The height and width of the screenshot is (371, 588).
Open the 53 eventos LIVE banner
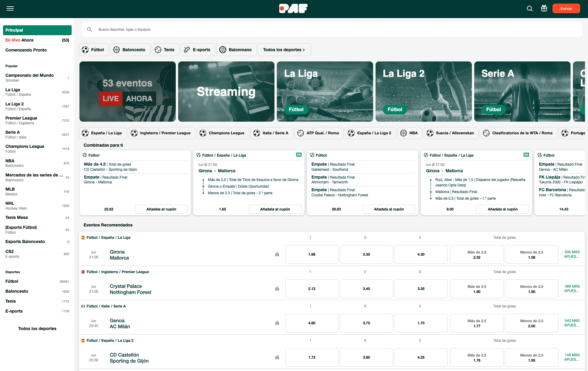coord(128,92)
